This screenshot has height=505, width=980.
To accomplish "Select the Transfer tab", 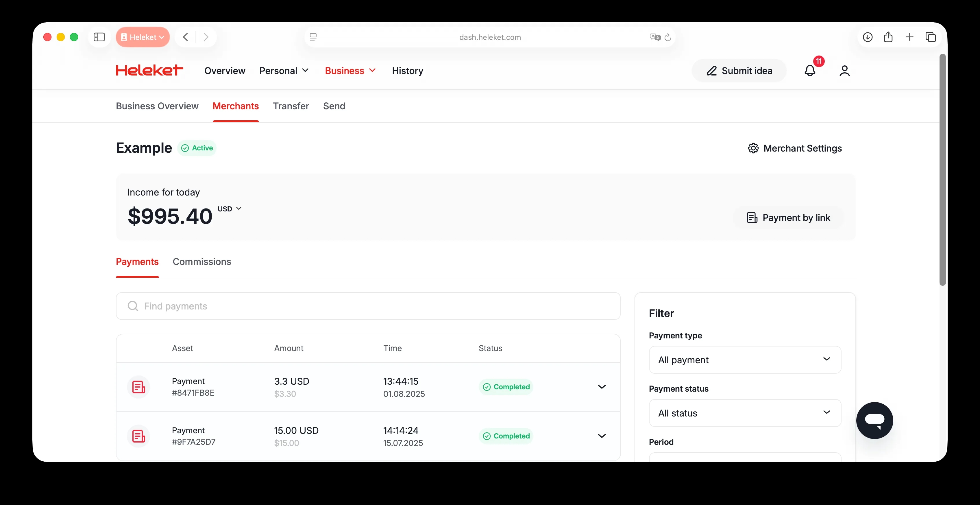I will coord(291,106).
